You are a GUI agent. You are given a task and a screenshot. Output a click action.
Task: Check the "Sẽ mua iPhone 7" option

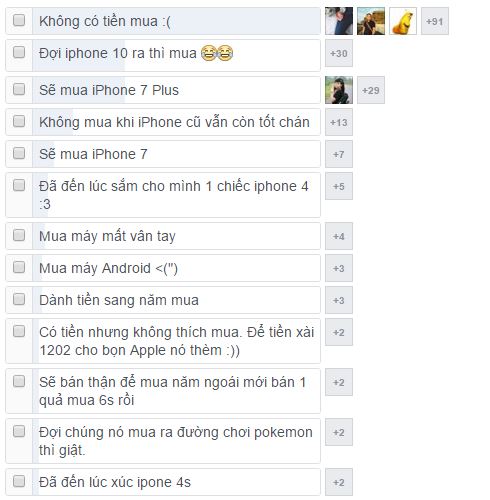tap(19, 153)
